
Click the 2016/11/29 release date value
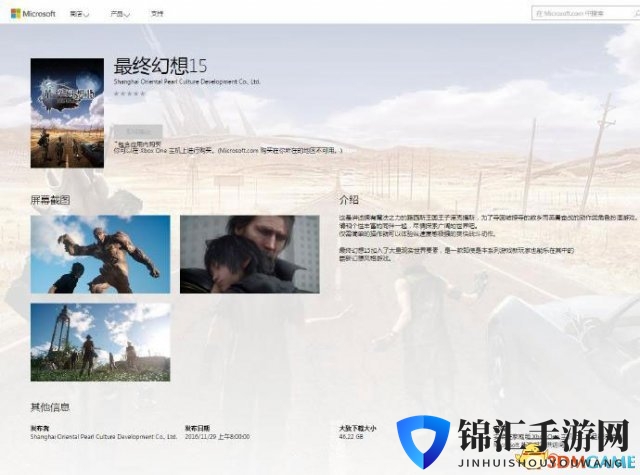tap(217, 437)
